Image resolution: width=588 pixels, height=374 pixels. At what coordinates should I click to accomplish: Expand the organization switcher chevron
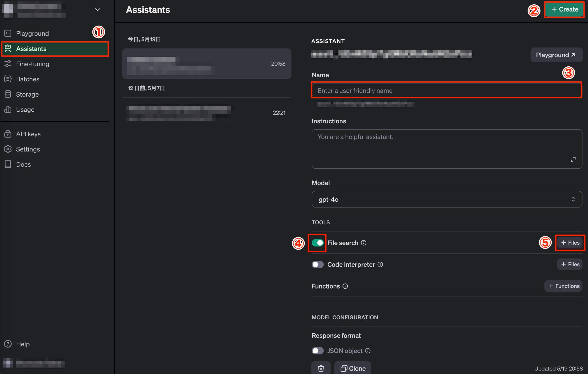coord(98,9)
